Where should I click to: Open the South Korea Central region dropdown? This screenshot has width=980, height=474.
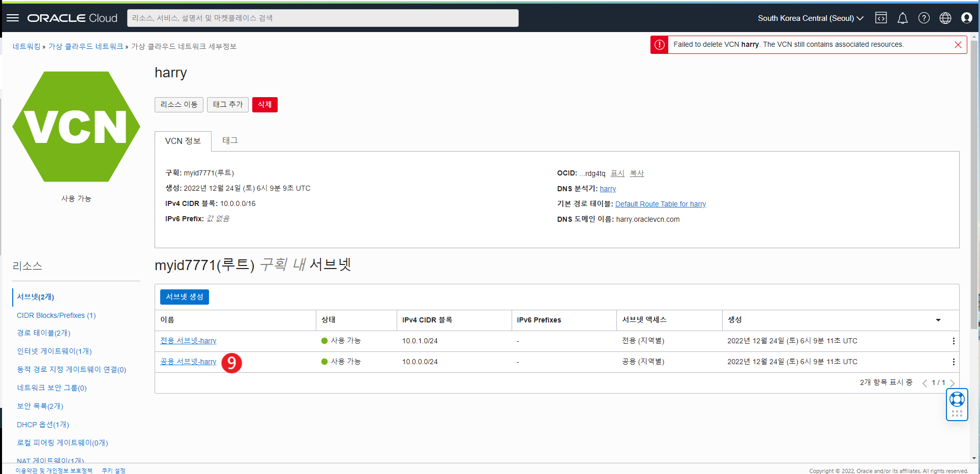[811, 18]
